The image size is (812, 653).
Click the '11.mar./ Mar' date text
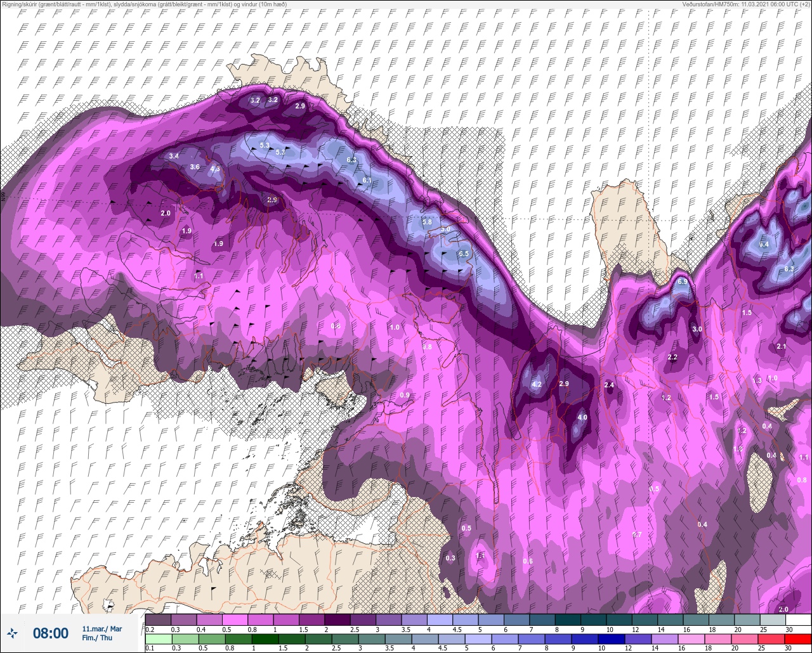[x=102, y=629]
